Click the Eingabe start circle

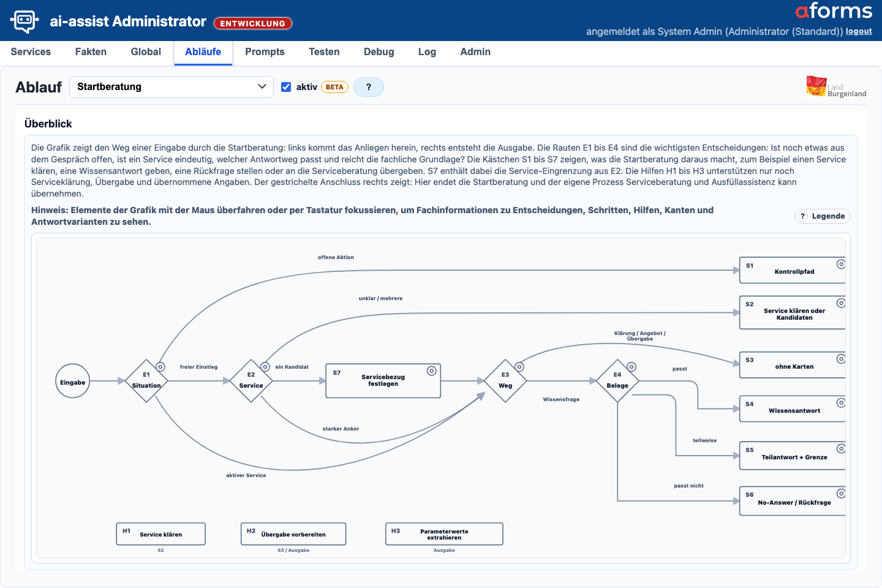[x=73, y=381]
